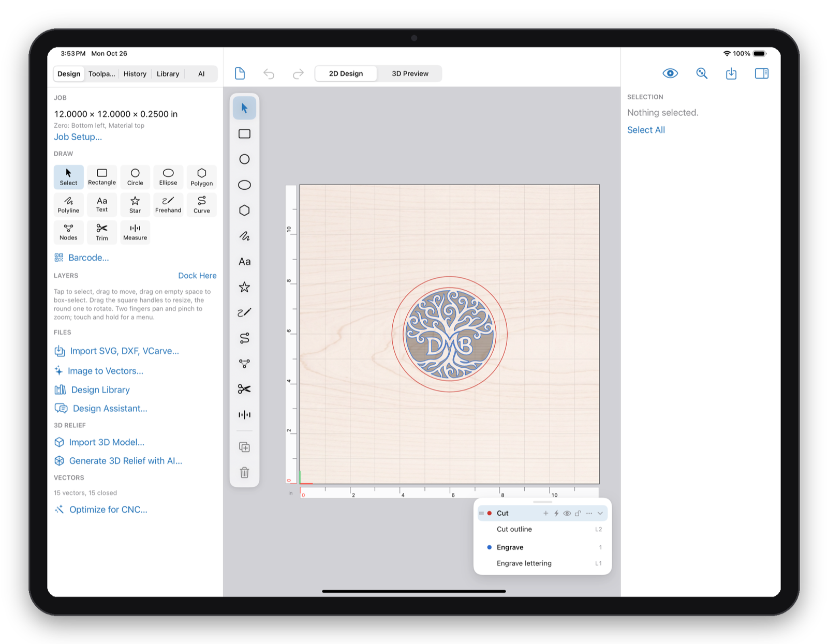The image size is (828, 644).
Task: Choose the Polygon tool in the Draw panel
Action: [201, 177]
